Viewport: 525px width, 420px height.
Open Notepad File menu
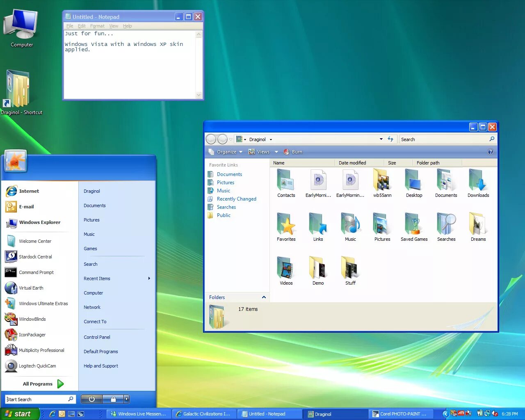pos(70,26)
